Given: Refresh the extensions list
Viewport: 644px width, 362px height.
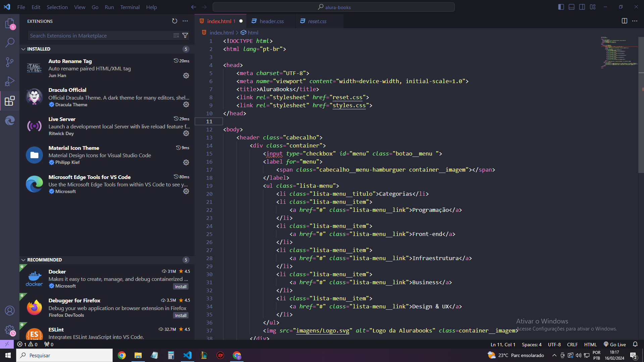Looking at the screenshot, I should click(174, 21).
